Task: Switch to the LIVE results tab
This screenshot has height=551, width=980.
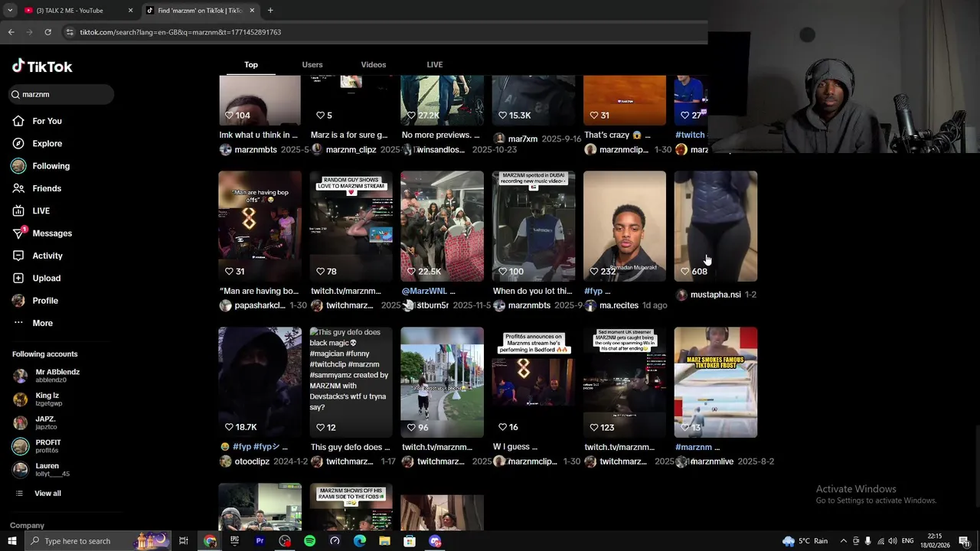Action: point(435,64)
